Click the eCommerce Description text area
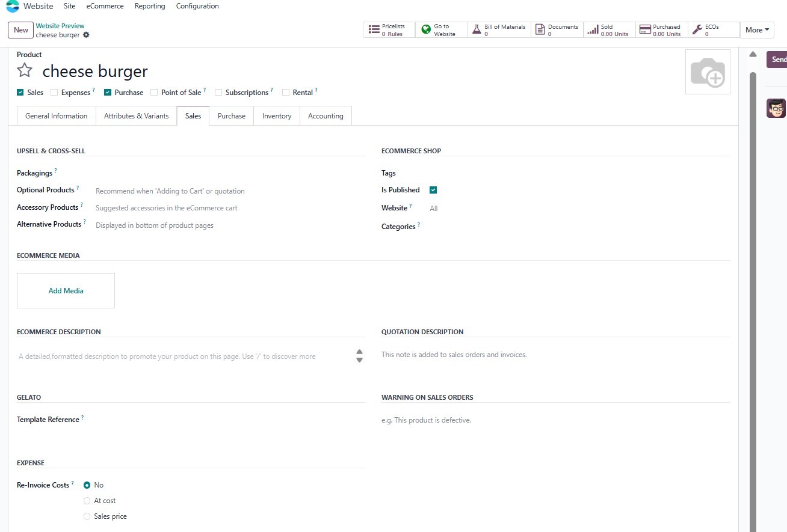 click(x=185, y=356)
